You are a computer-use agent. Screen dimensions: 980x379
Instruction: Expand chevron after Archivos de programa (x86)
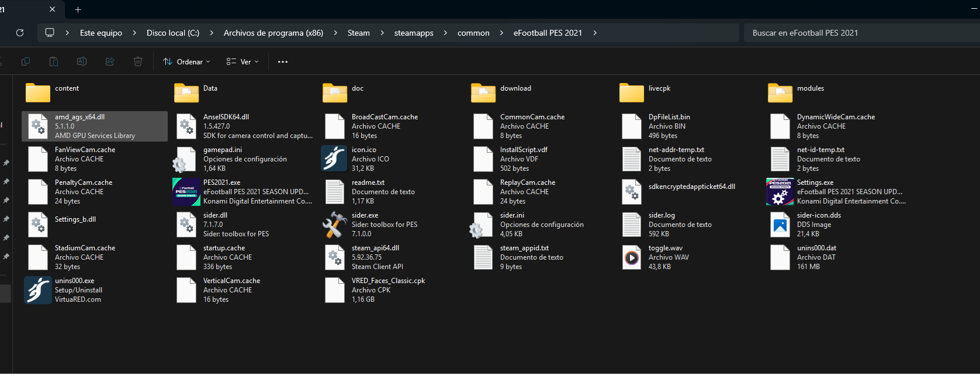coord(335,33)
